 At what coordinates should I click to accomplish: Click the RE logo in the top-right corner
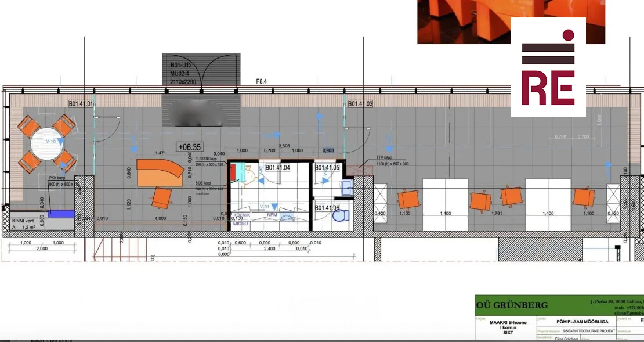548,67
